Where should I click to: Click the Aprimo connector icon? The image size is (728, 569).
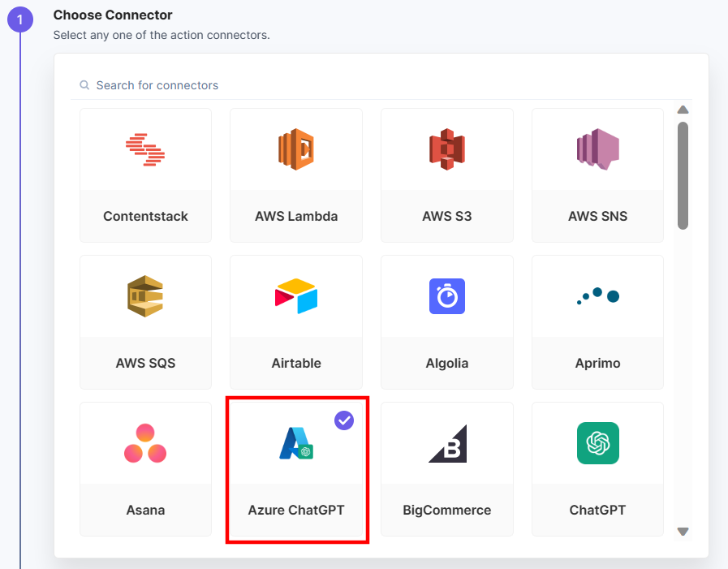click(597, 296)
